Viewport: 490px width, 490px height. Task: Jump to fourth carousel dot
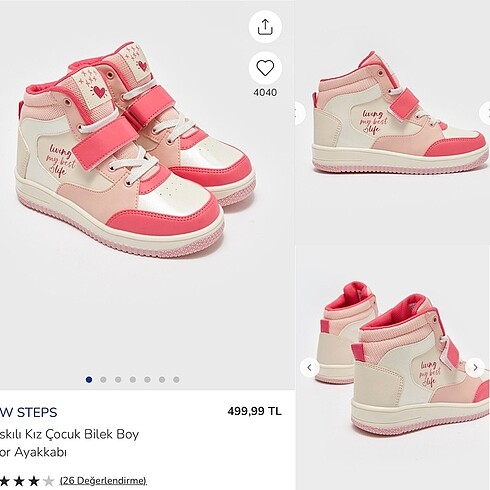[133, 379]
